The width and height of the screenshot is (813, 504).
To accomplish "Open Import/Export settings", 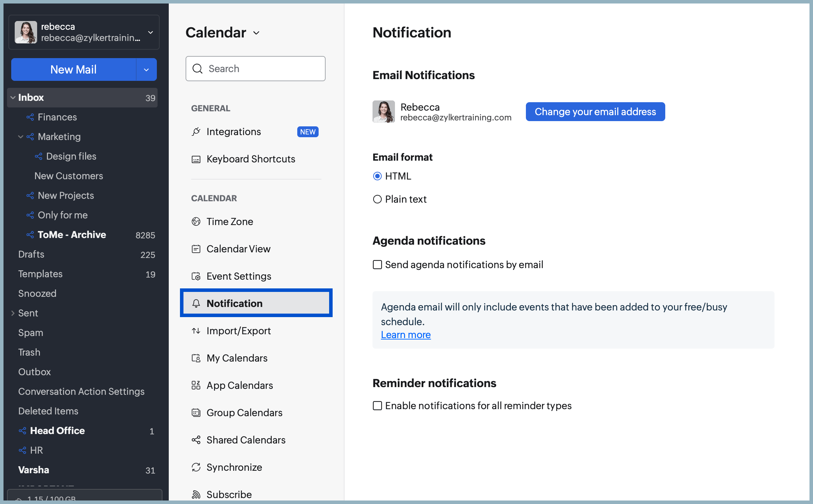I will [256, 331].
